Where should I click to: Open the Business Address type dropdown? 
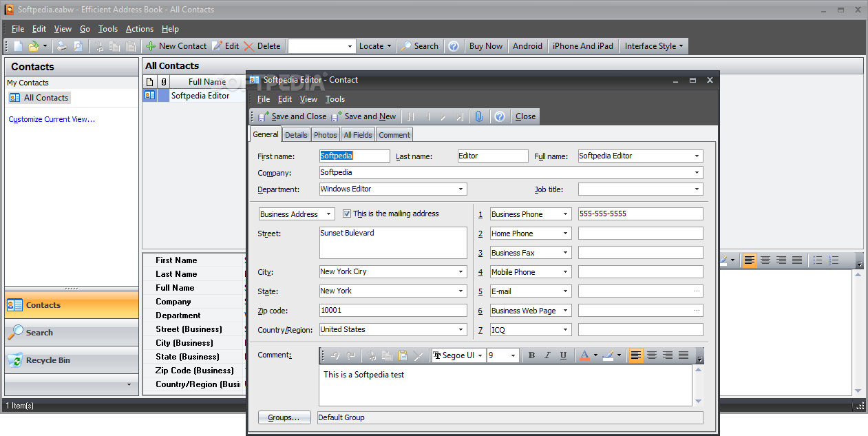[329, 214]
